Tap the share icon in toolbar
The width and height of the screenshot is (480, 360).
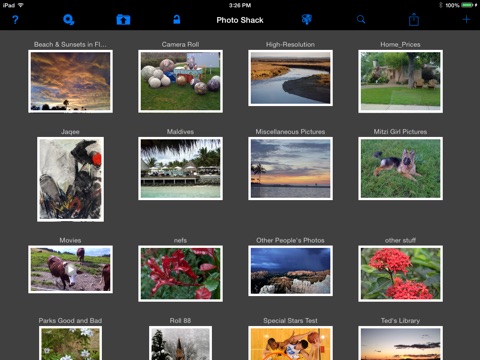414,19
